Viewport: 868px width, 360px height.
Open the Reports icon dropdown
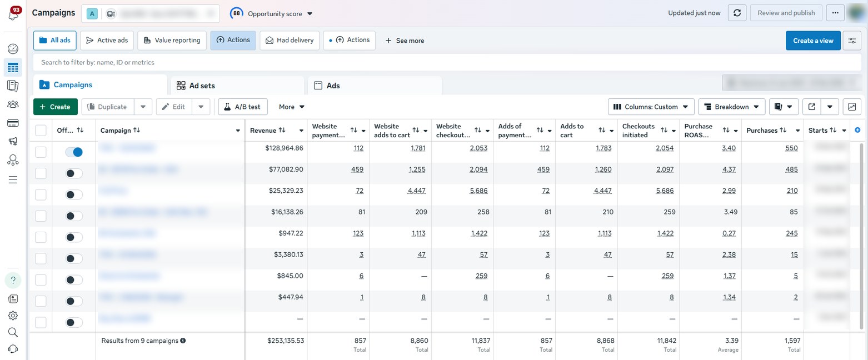tap(784, 107)
